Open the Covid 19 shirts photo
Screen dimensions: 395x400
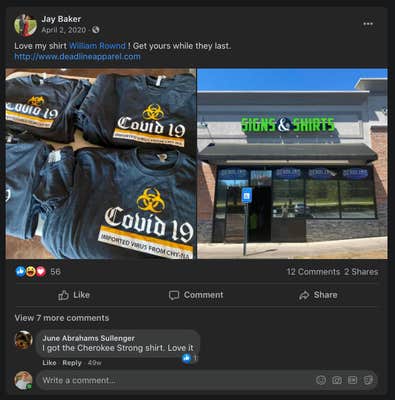pos(101,164)
